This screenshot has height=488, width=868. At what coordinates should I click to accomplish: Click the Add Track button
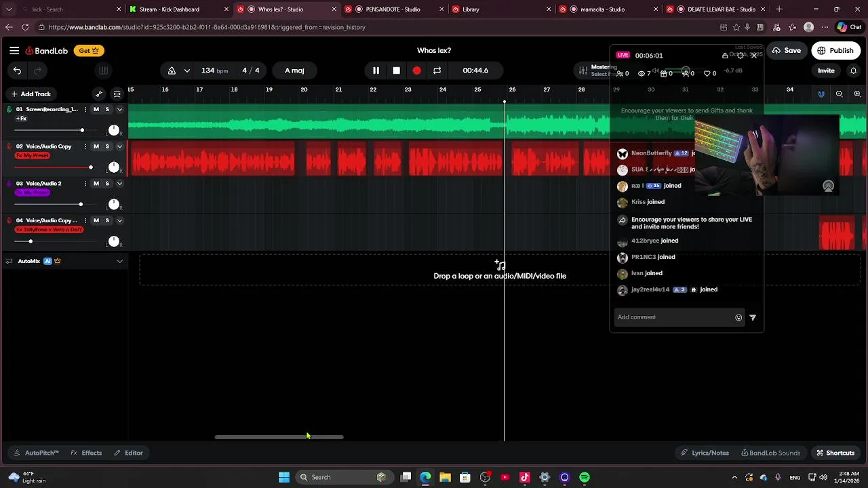(x=31, y=94)
